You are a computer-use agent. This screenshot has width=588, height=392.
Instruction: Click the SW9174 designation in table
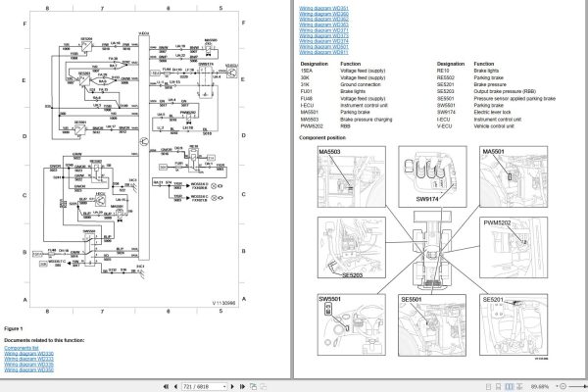(446, 112)
